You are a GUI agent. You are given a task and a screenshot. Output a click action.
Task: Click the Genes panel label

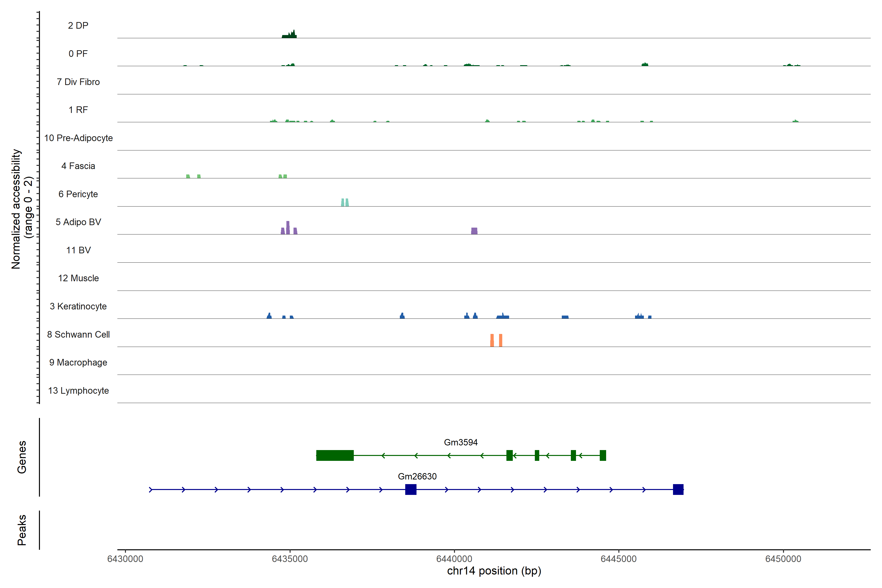(22, 457)
